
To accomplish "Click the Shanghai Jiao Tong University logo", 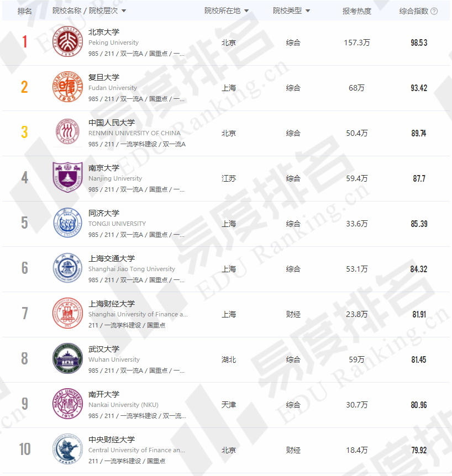I will [67, 268].
